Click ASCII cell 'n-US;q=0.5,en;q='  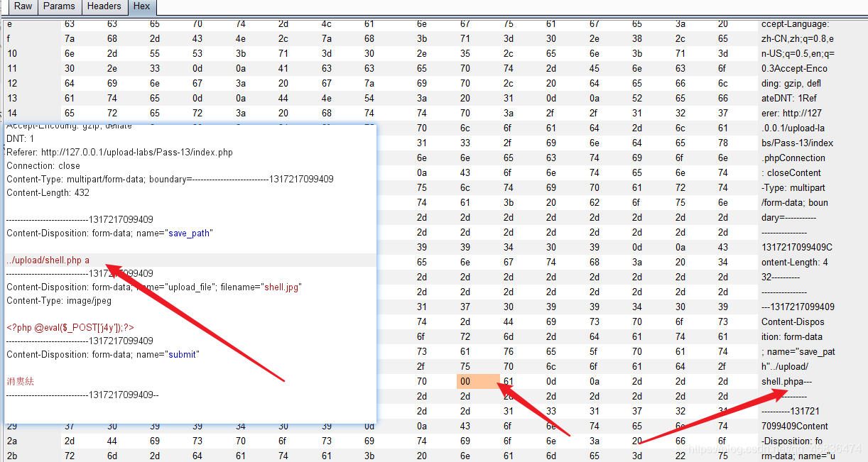pos(798,54)
